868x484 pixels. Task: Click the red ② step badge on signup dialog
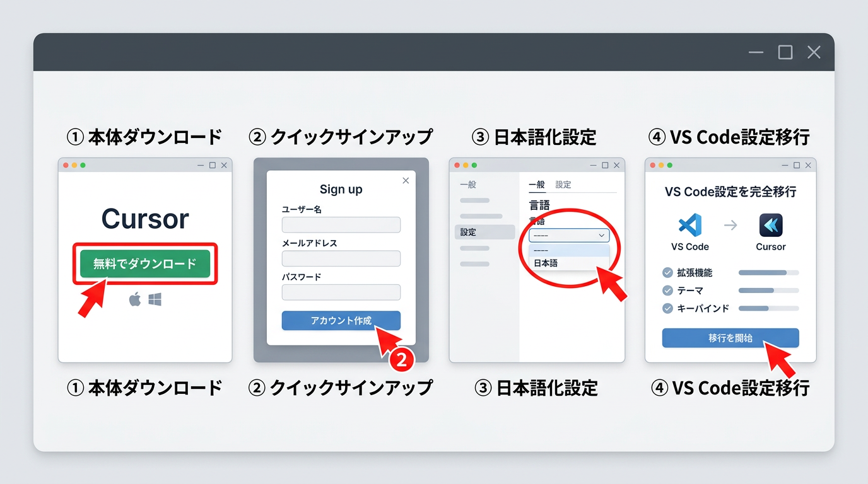pos(402,359)
